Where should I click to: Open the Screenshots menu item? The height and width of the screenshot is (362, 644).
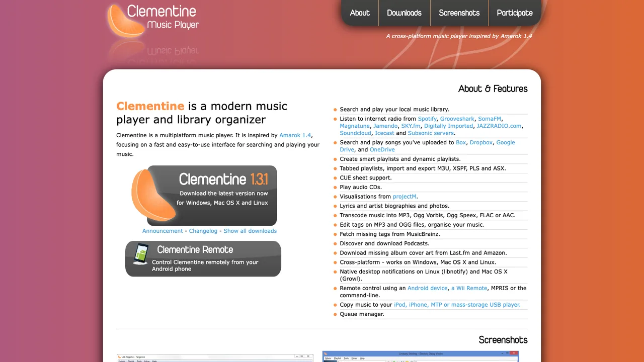(459, 13)
